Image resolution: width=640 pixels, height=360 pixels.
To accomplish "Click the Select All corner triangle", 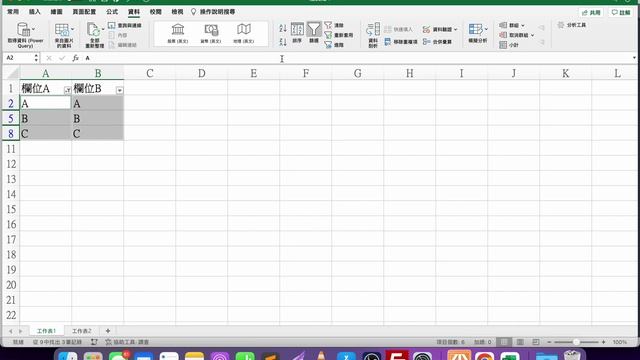I will point(12,73).
